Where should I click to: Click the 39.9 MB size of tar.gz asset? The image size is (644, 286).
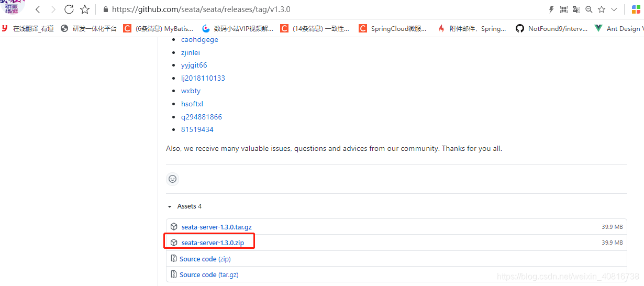pos(612,227)
